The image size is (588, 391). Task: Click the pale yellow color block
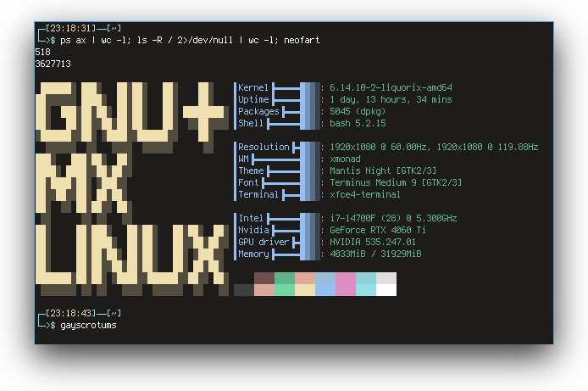tap(305, 290)
